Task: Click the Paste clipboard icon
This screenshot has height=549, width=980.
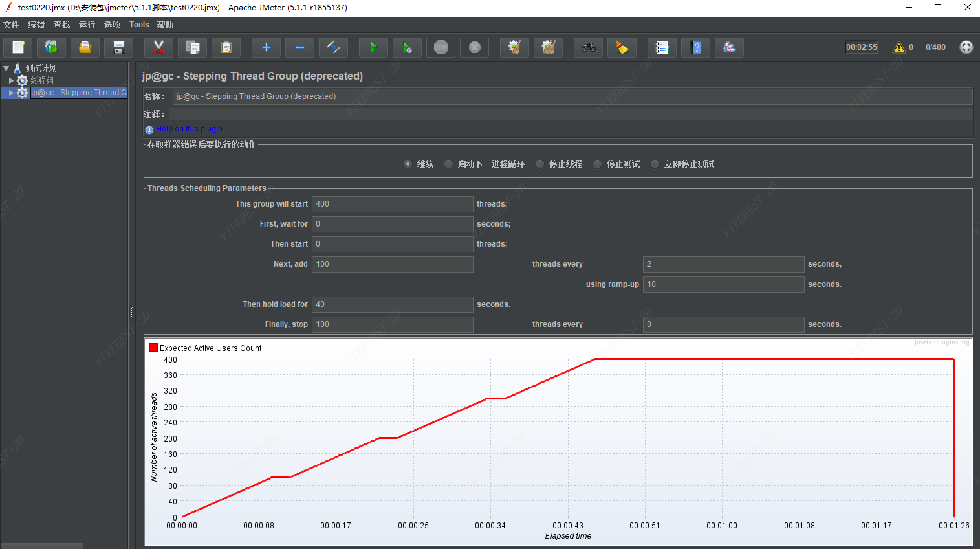Action: pos(226,47)
